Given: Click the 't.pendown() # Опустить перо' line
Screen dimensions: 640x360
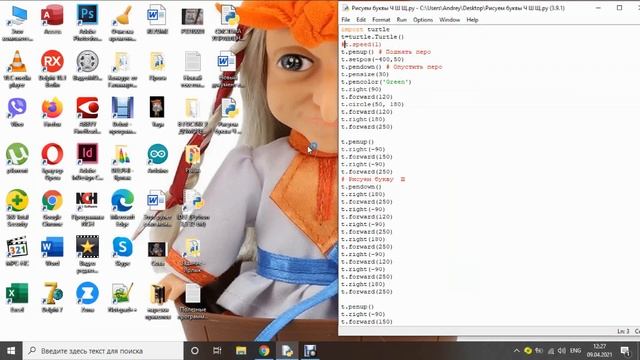Looking at the screenshot, I should (391, 67).
